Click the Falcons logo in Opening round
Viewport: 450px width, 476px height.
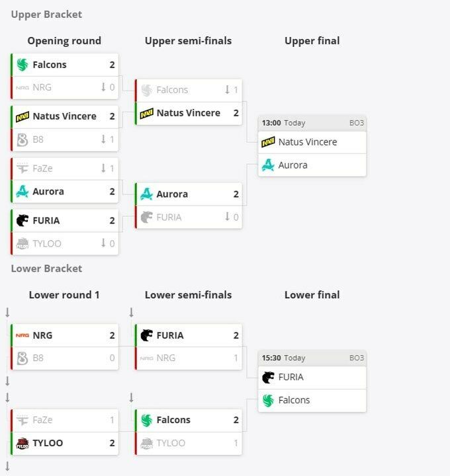click(x=22, y=65)
